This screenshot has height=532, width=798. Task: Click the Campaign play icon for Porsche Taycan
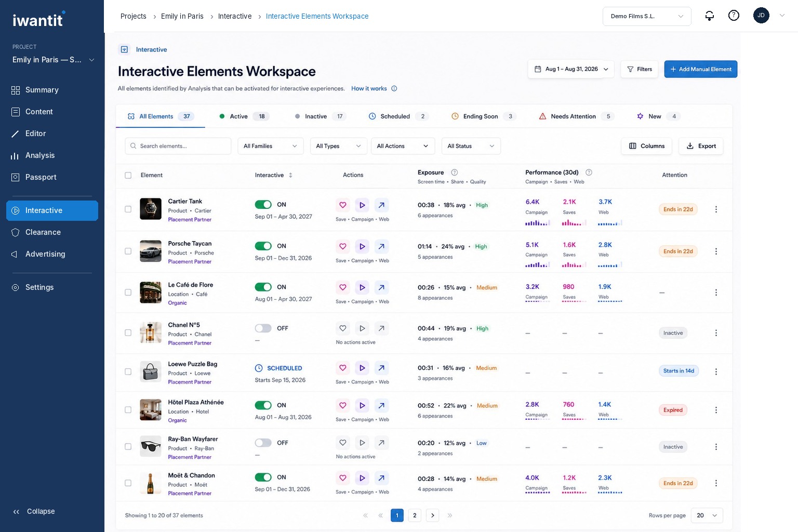[x=362, y=246]
